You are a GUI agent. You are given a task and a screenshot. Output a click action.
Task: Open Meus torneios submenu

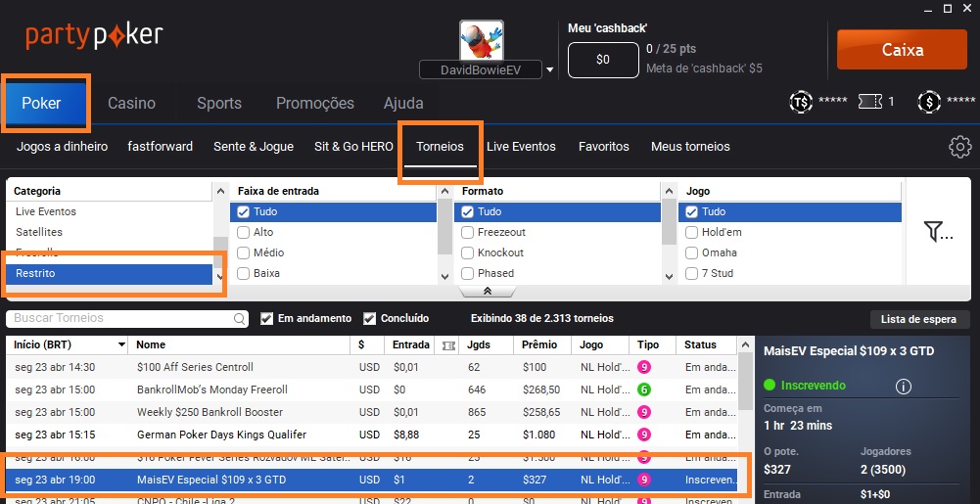(x=690, y=147)
